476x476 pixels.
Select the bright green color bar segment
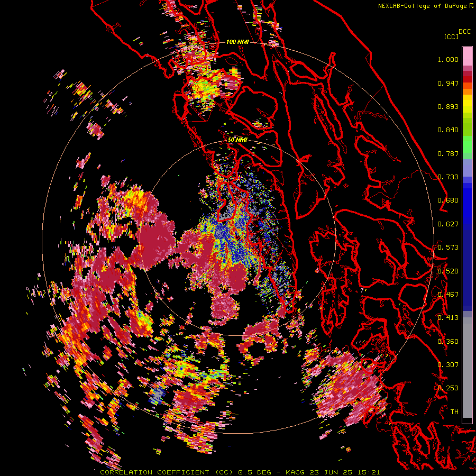(467, 144)
